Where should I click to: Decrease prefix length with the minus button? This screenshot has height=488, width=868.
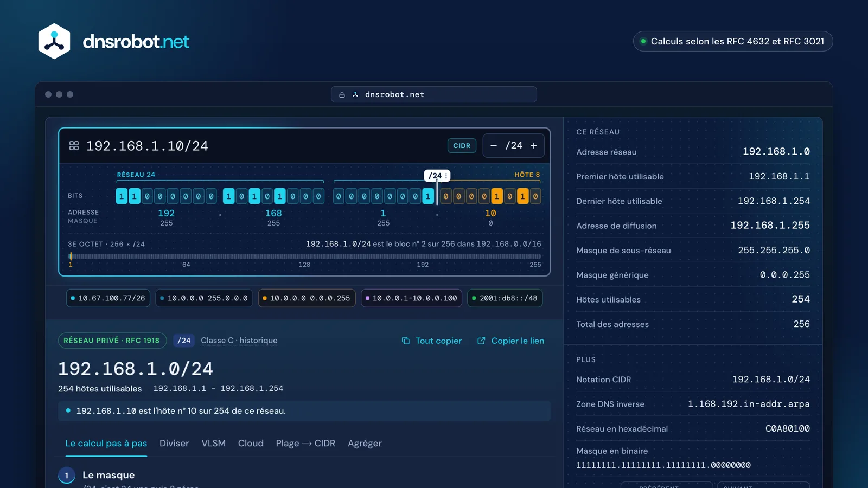click(x=494, y=146)
